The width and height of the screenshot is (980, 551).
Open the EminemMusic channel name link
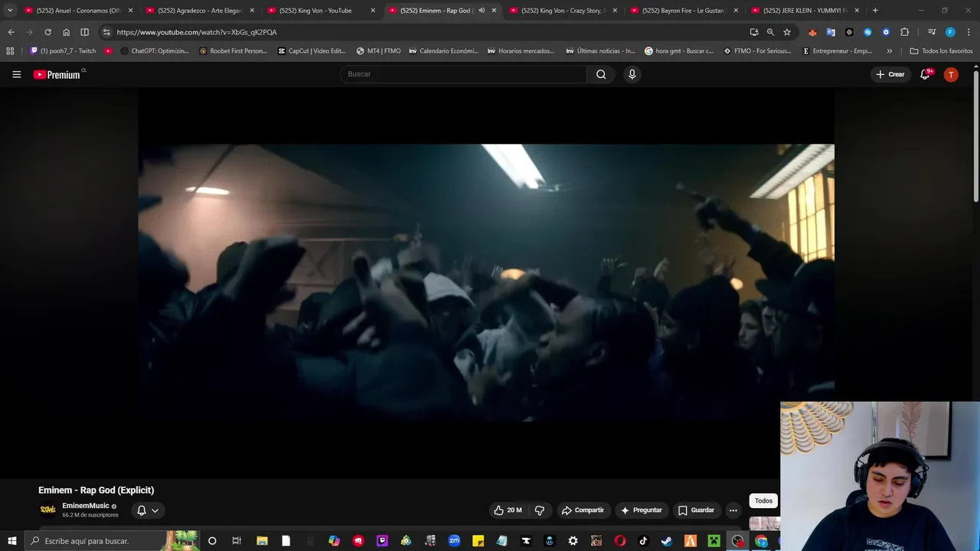(86, 506)
